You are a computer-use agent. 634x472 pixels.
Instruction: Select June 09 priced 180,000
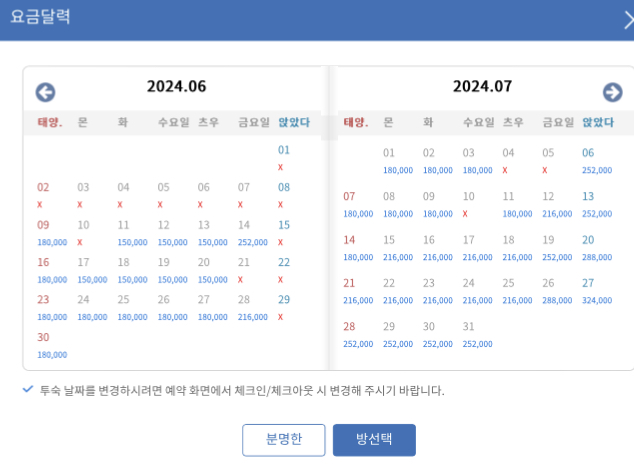coord(52,233)
